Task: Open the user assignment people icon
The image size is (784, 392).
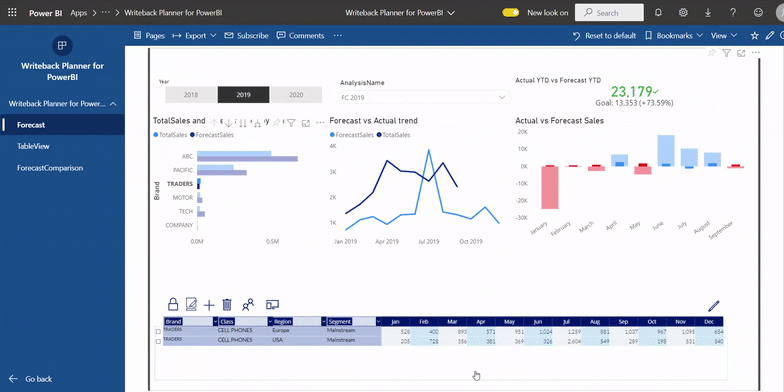Action: point(248,304)
